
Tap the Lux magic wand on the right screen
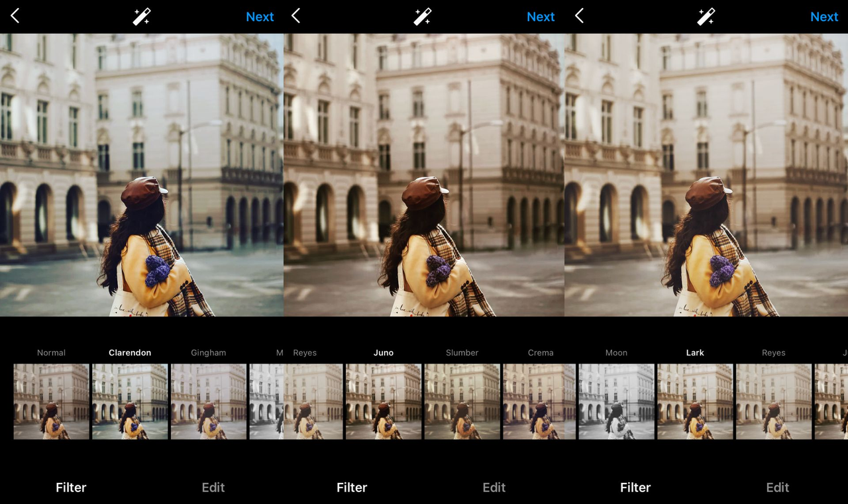pyautogui.click(x=708, y=16)
